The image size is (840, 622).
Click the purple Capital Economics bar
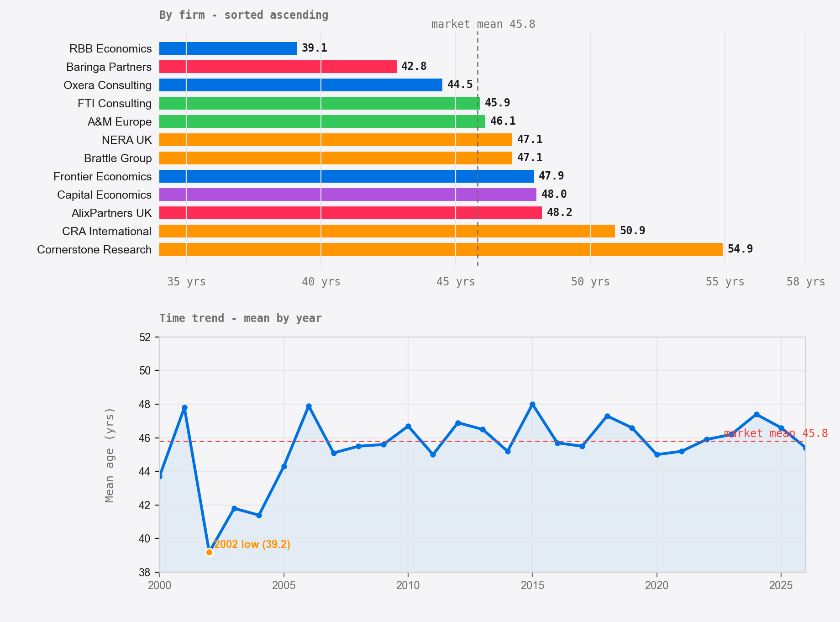pos(348,195)
